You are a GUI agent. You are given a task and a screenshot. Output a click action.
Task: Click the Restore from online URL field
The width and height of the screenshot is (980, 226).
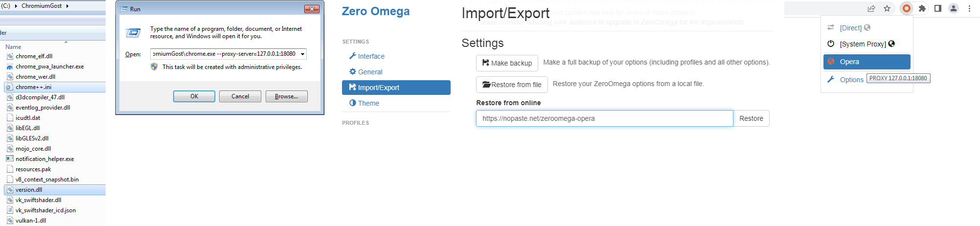point(604,118)
